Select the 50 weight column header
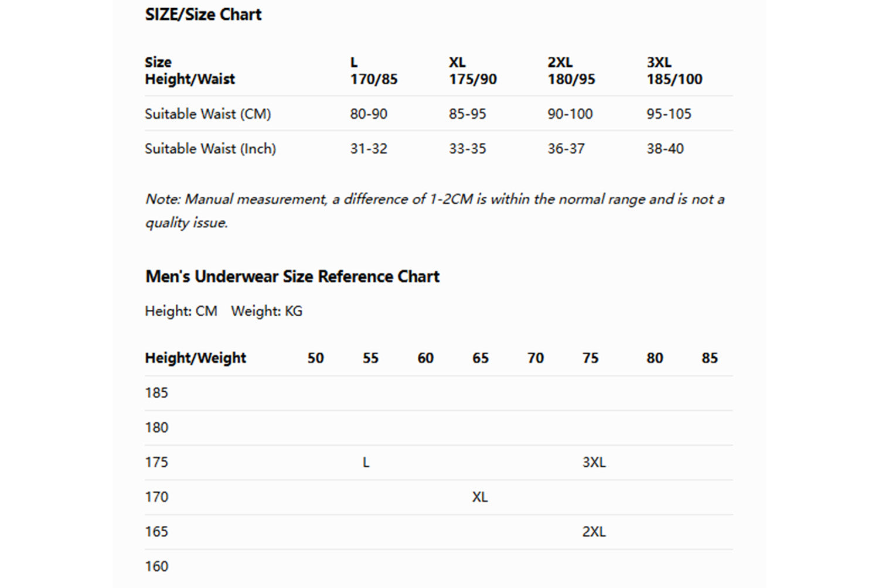The image size is (879, 588). pyautogui.click(x=315, y=358)
